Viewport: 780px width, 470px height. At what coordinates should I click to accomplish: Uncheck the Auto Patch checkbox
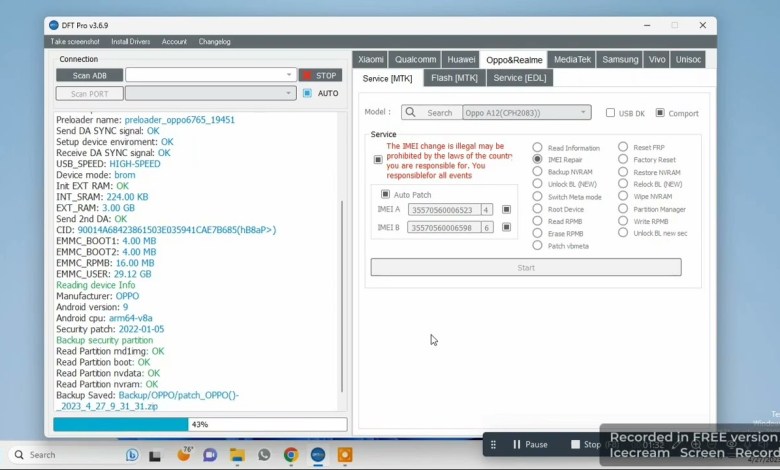pyautogui.click(x=385, y=194)
